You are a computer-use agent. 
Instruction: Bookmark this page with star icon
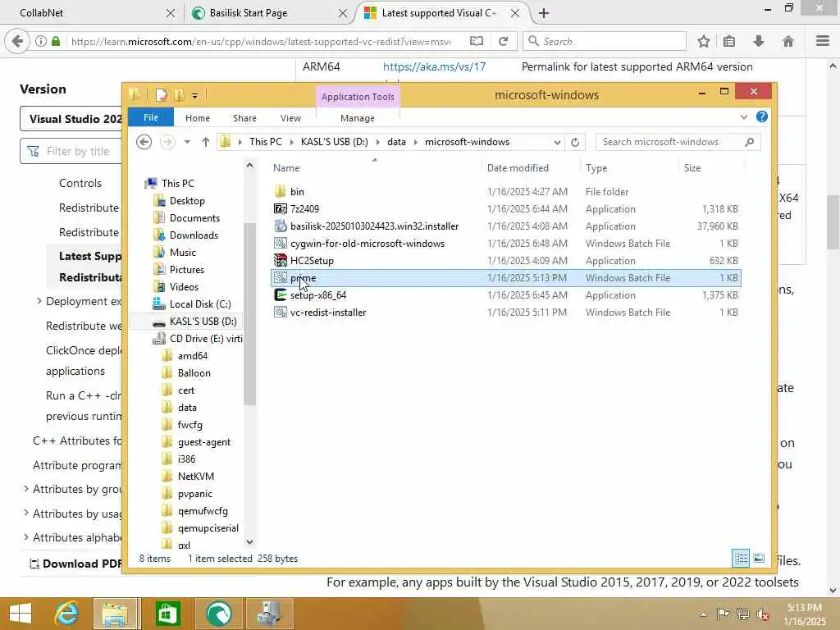[703, 41]
